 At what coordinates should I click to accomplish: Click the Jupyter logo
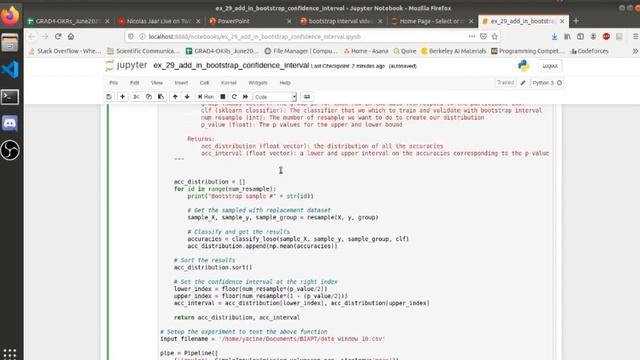click(126, 65)
